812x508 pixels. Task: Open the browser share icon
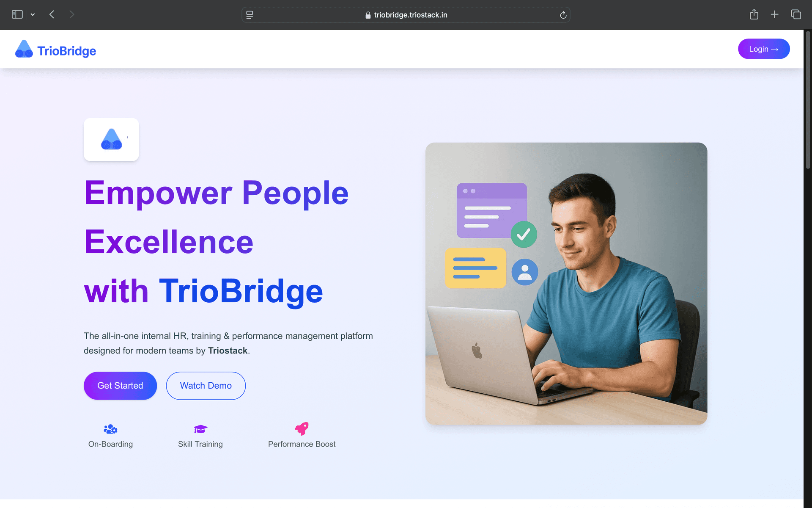(754, 14)
